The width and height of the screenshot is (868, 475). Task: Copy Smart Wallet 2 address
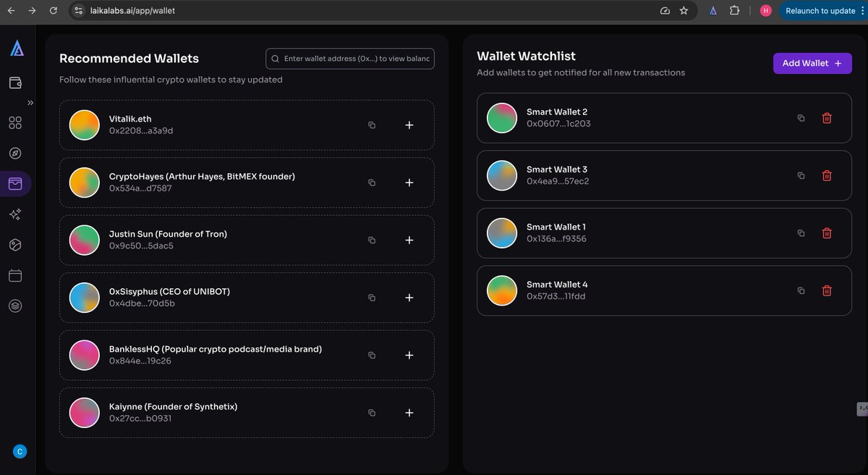(801, 118)
